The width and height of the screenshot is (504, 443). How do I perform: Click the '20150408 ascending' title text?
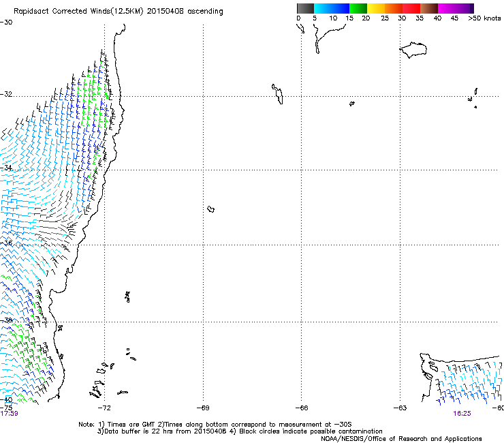(185, 12)
